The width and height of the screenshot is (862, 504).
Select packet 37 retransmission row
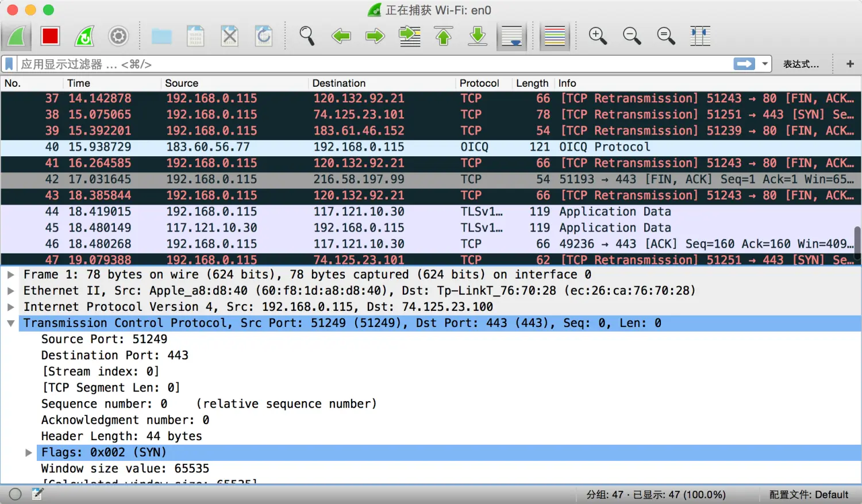(x=428, y=98)
